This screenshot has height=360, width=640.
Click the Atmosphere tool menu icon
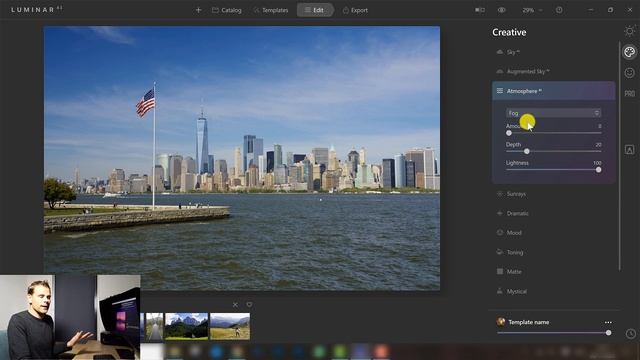point(500,91)
